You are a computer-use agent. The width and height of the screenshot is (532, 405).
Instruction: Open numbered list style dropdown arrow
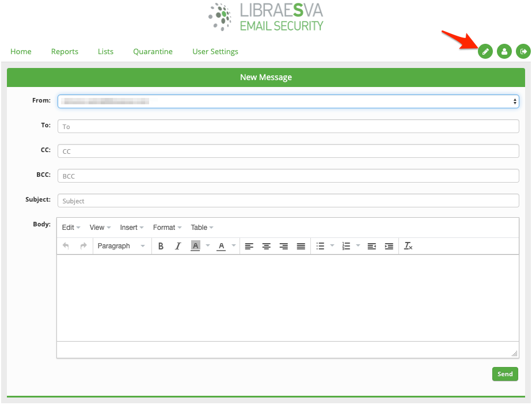click(x=358, y=245)
